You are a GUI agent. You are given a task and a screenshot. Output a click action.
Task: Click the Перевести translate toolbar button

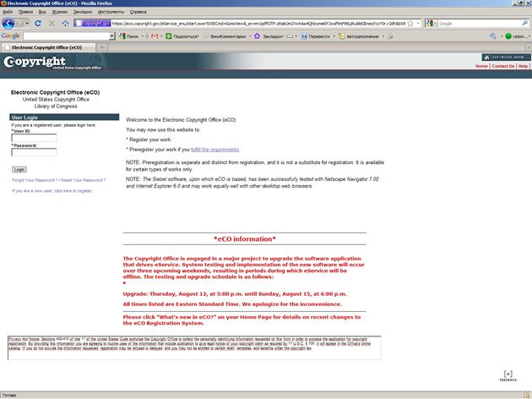click(316, 36)
